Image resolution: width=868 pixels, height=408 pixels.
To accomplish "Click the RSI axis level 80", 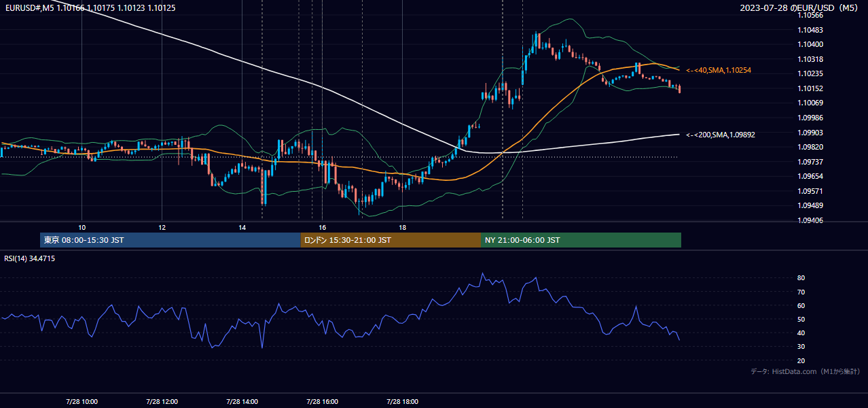I will pyautogui.click(x=801, y=278).
